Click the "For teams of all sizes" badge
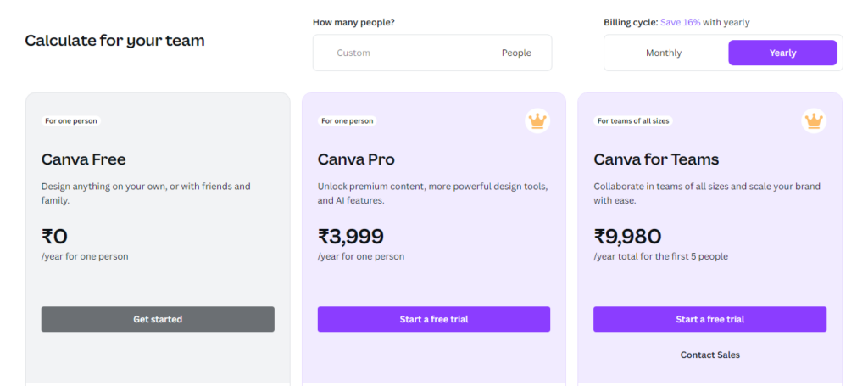The width and height of the screenshot is (868, 386). 633,121
